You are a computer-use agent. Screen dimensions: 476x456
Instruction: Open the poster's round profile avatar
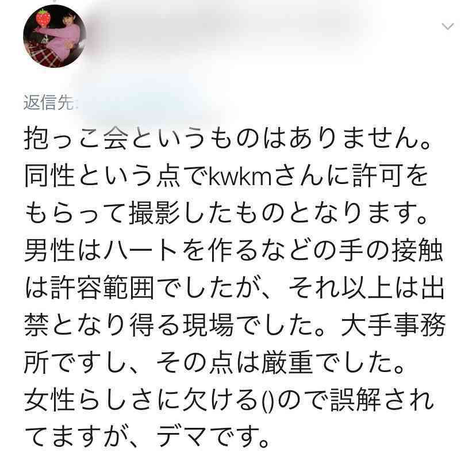point(55,36)
